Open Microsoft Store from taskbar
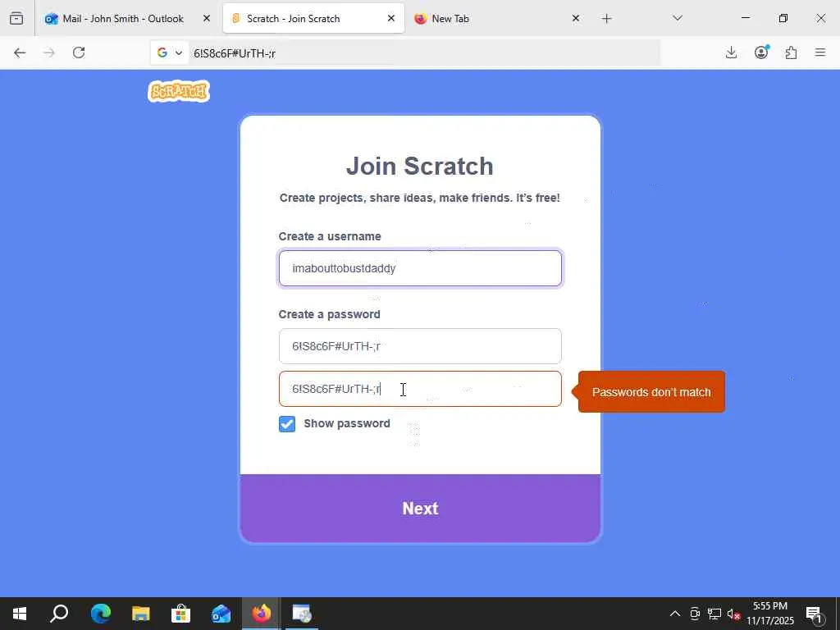Image resolution: width=840 pixels, height=630 pixels. 180,614
